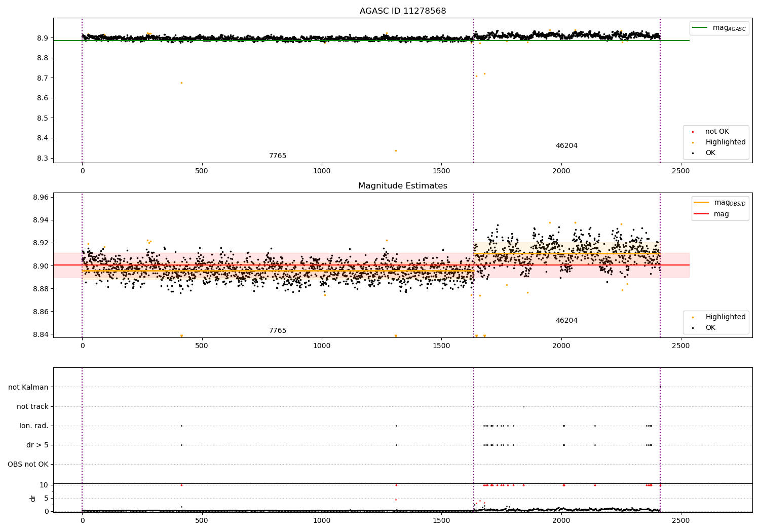
Task: Click the 7765 obsid label in top plot
Action: 278,156
